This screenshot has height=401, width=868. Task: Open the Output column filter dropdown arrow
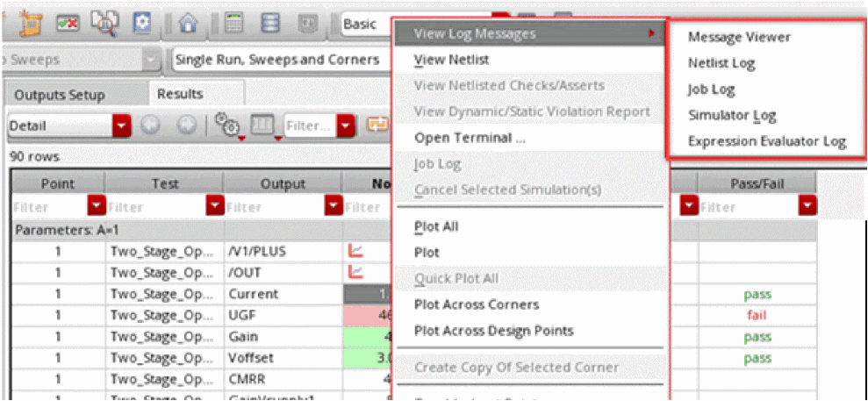334,207
